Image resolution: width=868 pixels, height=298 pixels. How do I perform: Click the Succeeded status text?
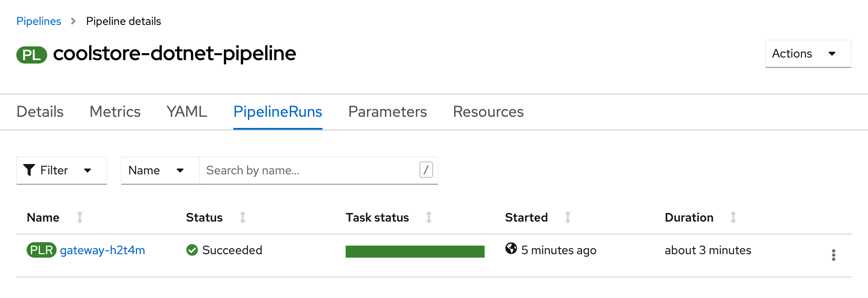pos(232,250)
